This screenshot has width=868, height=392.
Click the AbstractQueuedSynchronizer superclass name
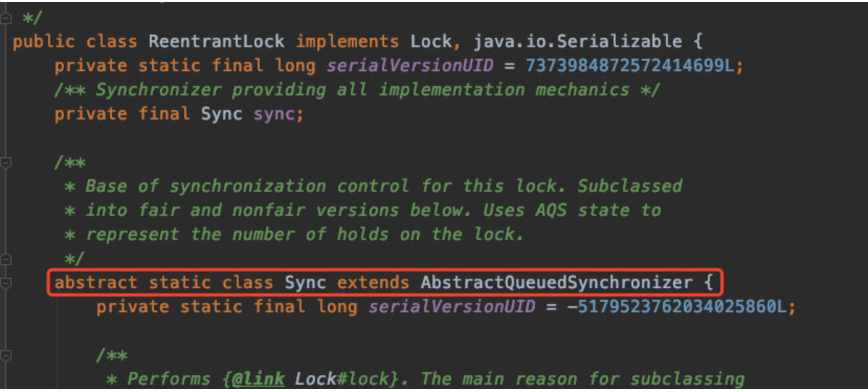[557, 283]
